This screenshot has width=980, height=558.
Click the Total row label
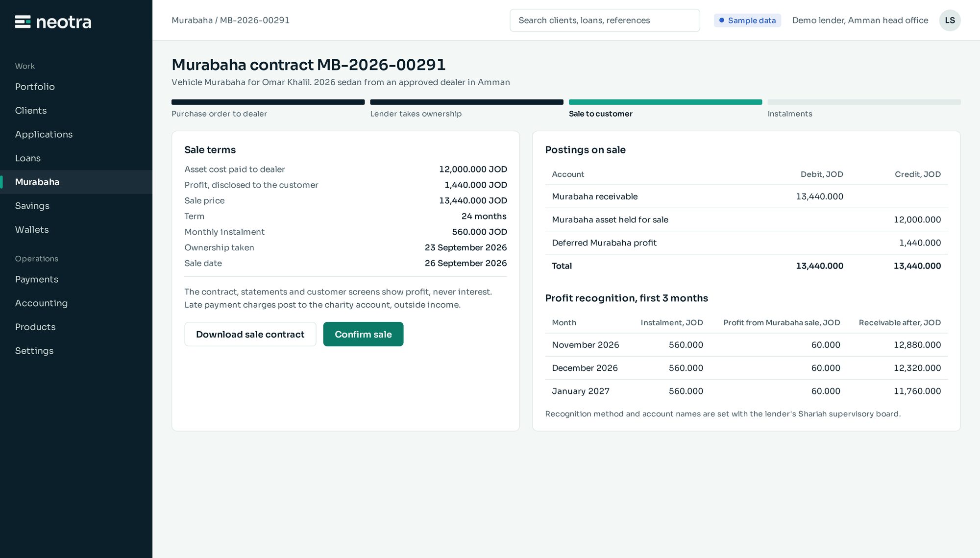[x=562, y=266]
